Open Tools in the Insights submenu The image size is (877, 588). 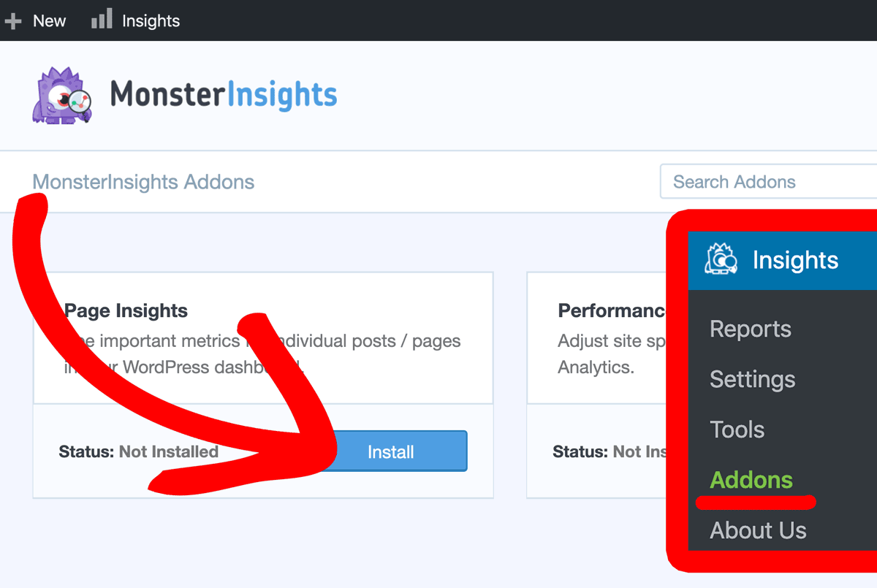[x=737, y=429]
